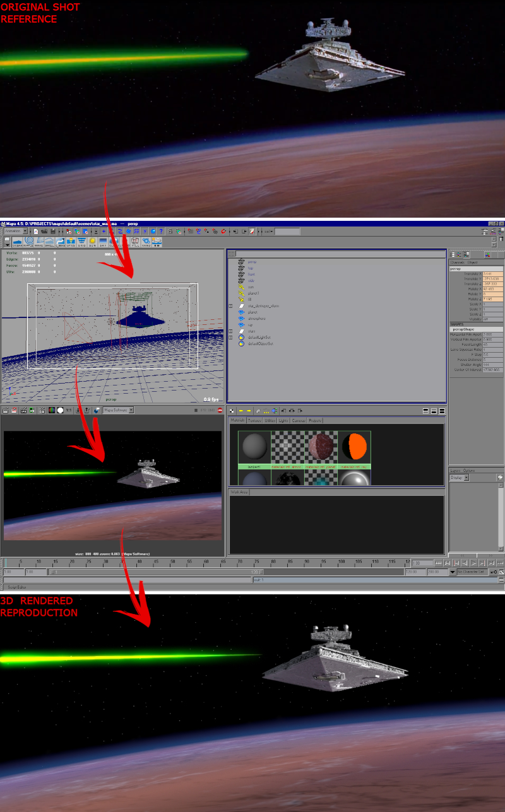
Task: Click the lambert1 material swatch
Action: point(254,447)
